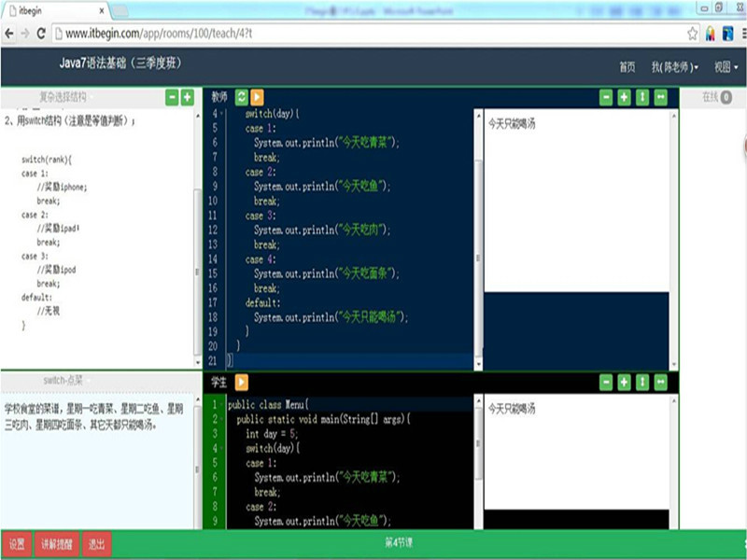The height and width of the screenshot is (560, 747).
Task: Run the student's code in 学生 panel
Action: point(242,382)
